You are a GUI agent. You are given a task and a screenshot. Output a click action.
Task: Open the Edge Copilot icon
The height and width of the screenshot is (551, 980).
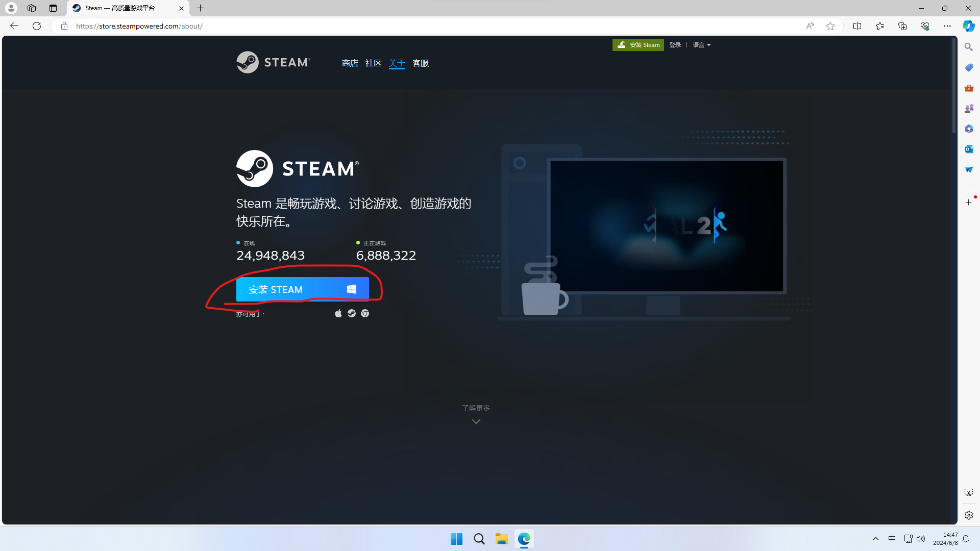coord(968,26)
